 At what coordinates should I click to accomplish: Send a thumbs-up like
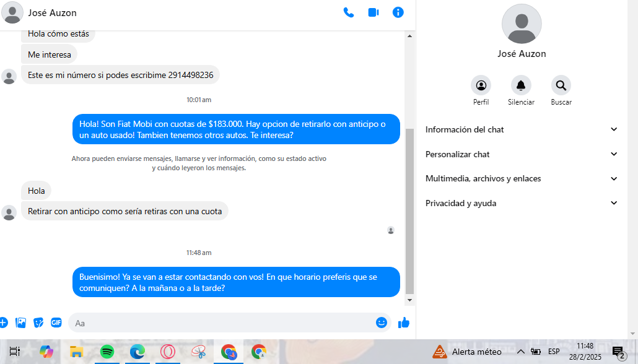pos(404,323)
